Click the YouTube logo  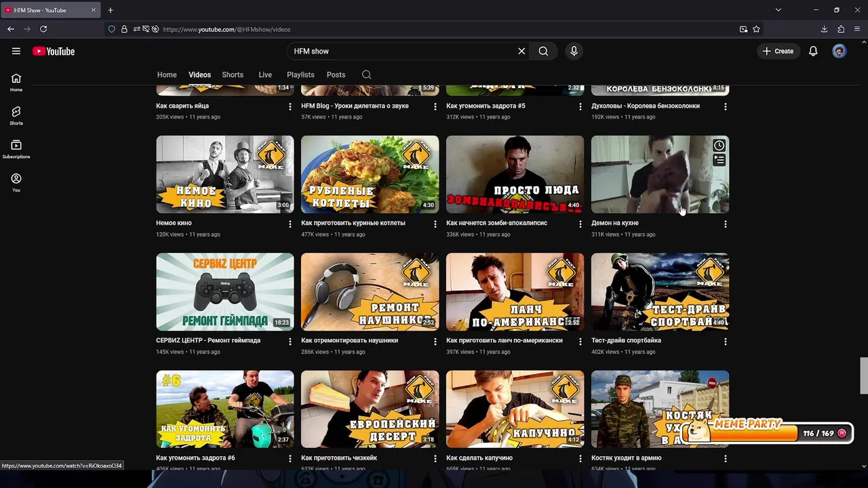tap(54, 52)
